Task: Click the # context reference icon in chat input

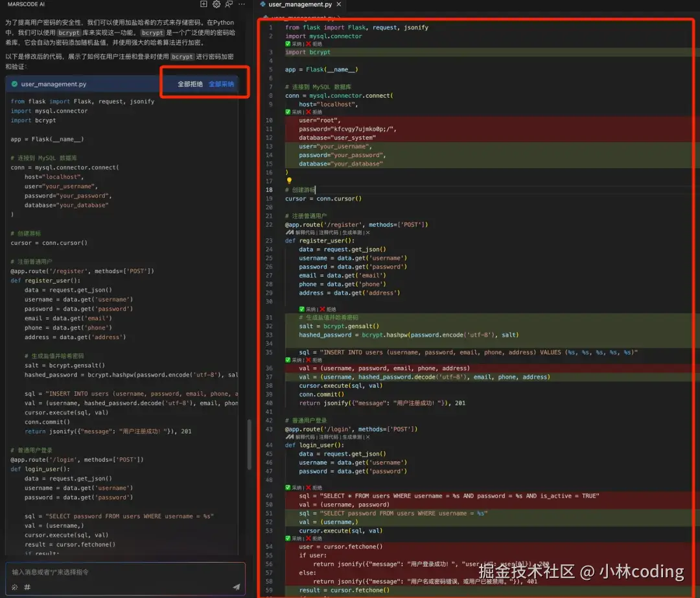Action: tap(27, 587)
